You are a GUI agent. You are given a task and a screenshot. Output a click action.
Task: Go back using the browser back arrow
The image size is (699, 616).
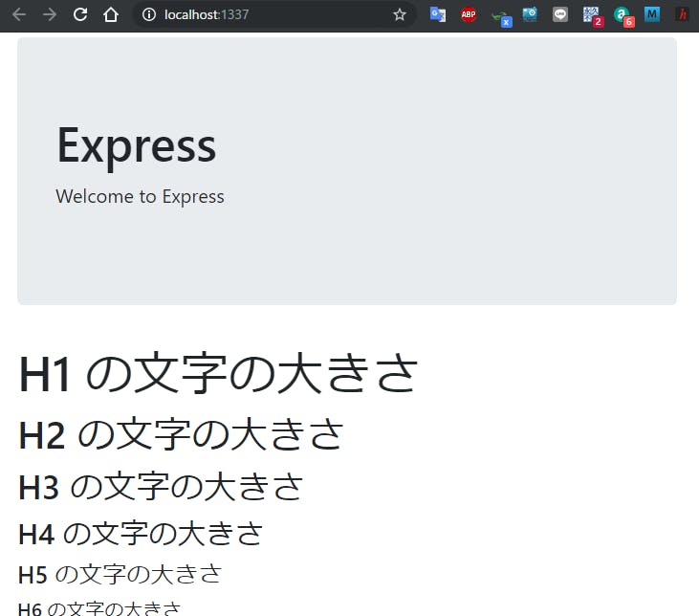[x=19, y=14]
